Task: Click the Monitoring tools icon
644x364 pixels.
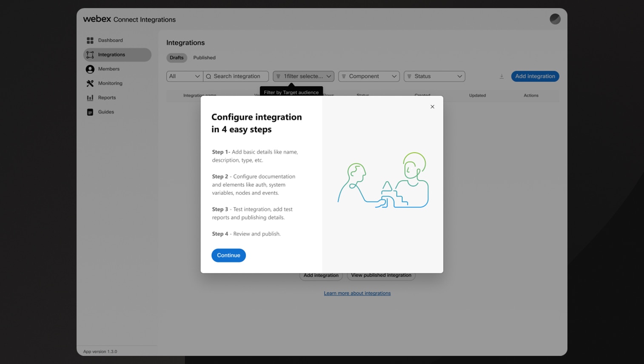Action: [x=90, y=83]
